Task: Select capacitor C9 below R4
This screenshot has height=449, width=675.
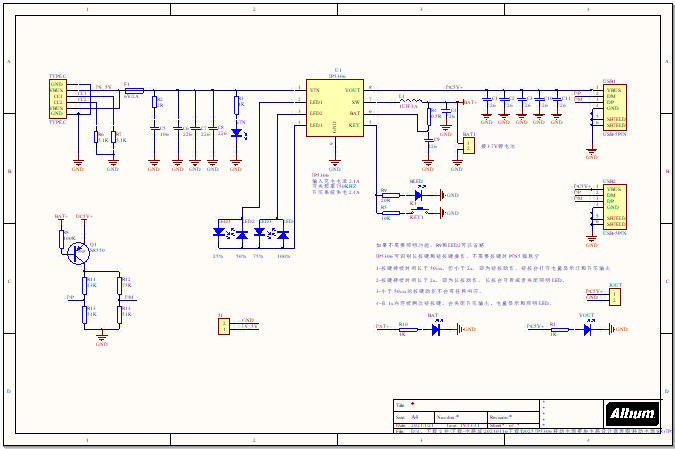Action: tap(428, 140)
